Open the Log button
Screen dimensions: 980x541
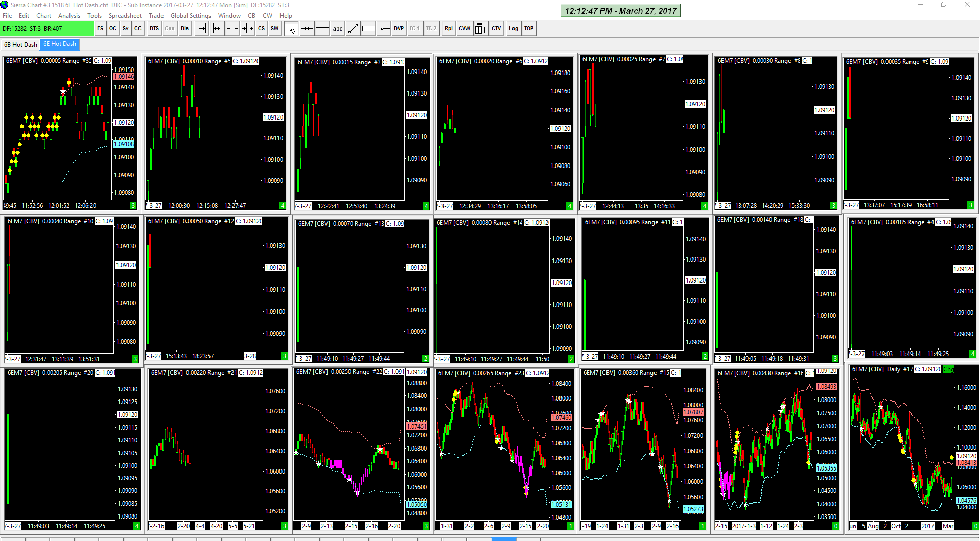pyautogui.click(x=513, y=29)
